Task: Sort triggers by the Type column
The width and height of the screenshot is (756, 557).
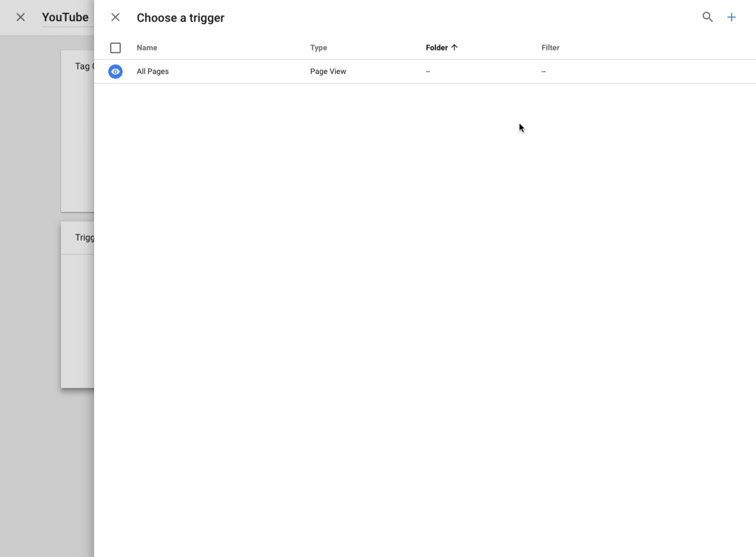Action: point(319,47)
